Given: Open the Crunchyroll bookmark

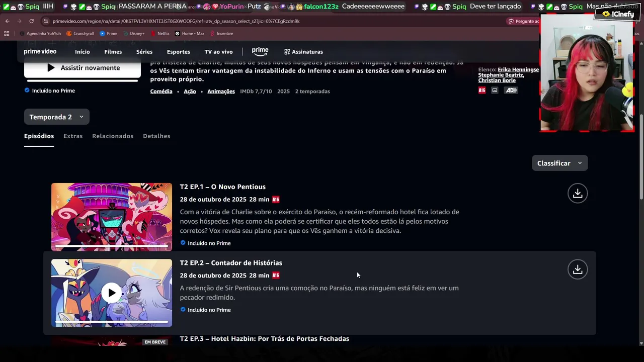Looking at the screenshot, I should 80,34.
